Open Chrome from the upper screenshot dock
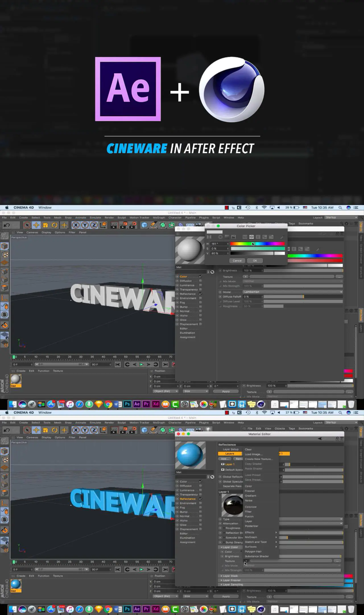 pyautogui.click(x=108, y=404)
